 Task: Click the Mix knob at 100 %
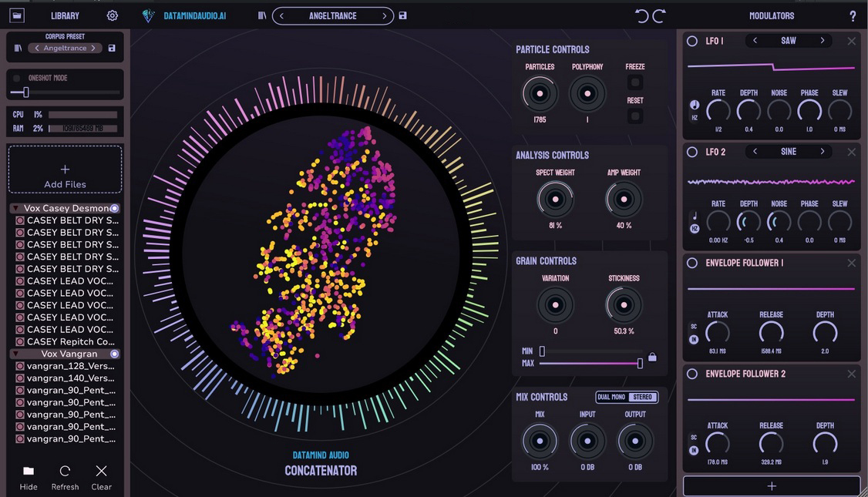point(540,441)
